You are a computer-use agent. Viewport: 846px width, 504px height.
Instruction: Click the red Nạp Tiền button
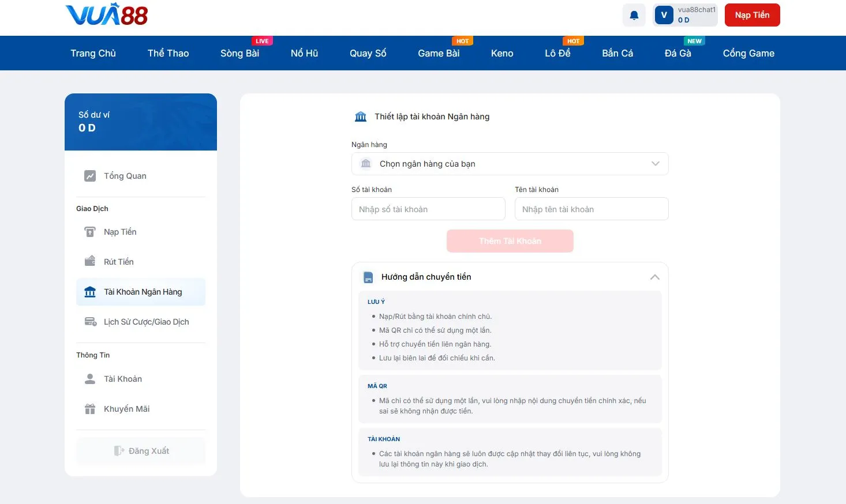tap(752, 14)
